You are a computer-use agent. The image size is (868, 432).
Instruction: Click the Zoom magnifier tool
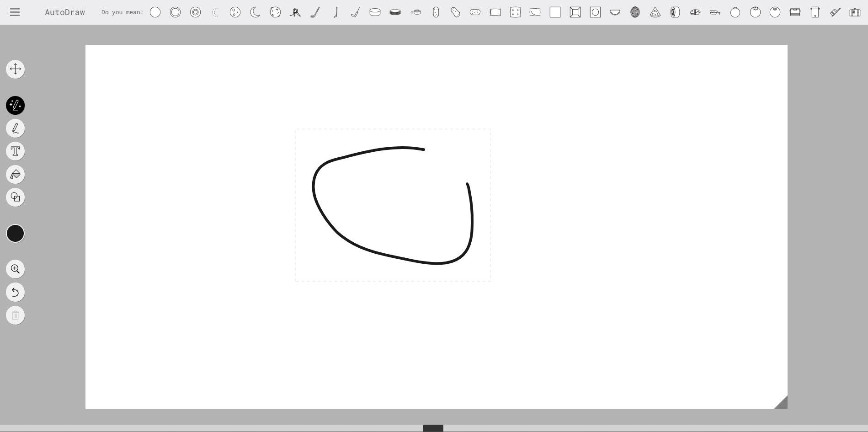pos(15,269)
